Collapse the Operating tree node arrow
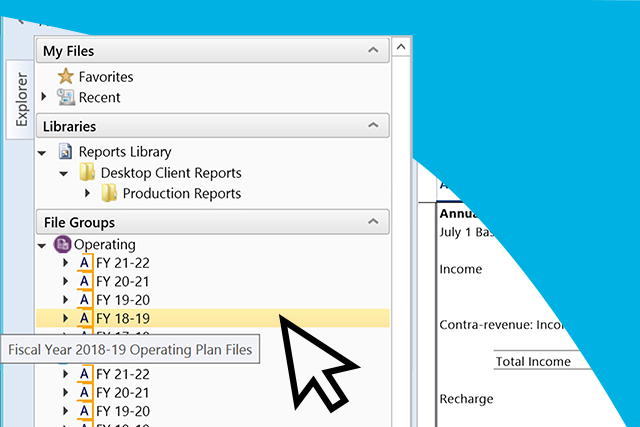Screen dimensions: 640x427 pyautogui.click(x=41, y=245)
